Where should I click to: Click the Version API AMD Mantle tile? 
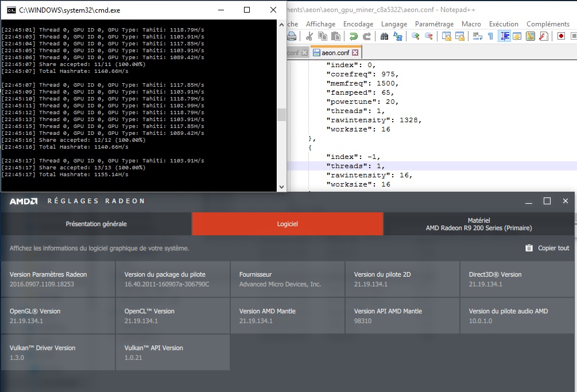pos(402,316)
